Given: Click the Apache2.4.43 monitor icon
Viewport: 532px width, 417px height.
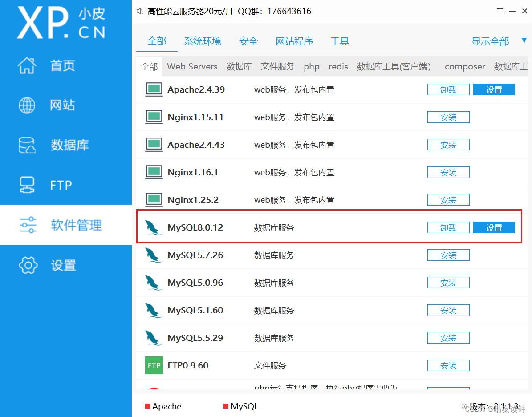Looking at the screenshot, I should point(154,145).
